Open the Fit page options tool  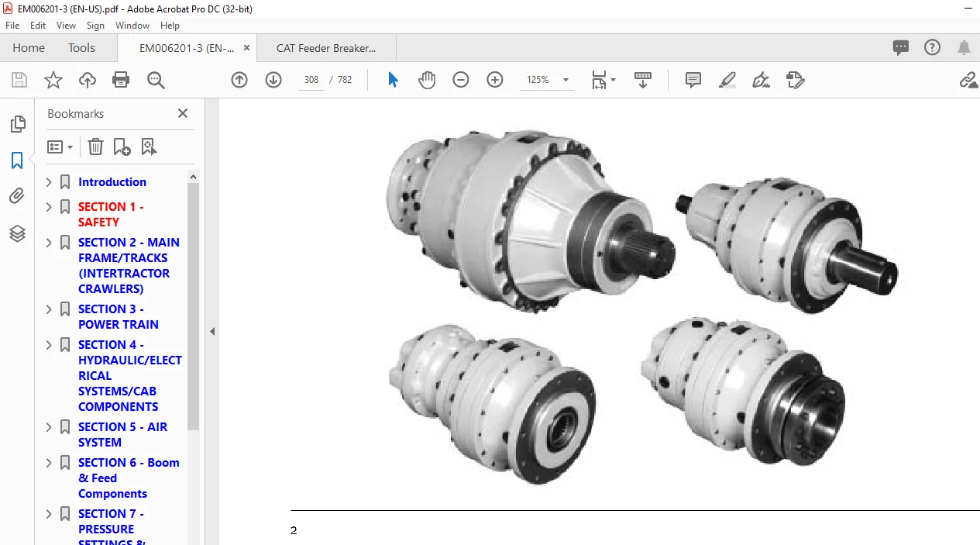[603, 80]
